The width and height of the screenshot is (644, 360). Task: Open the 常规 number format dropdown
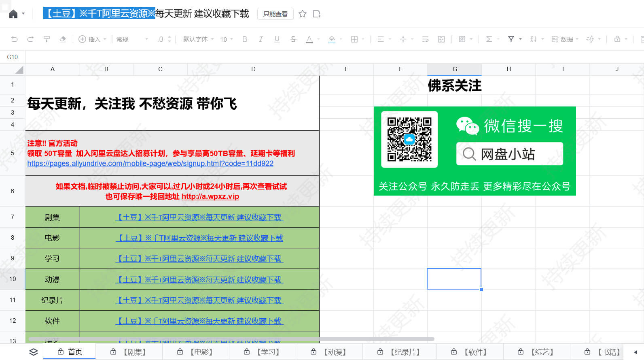pos(132,39)
